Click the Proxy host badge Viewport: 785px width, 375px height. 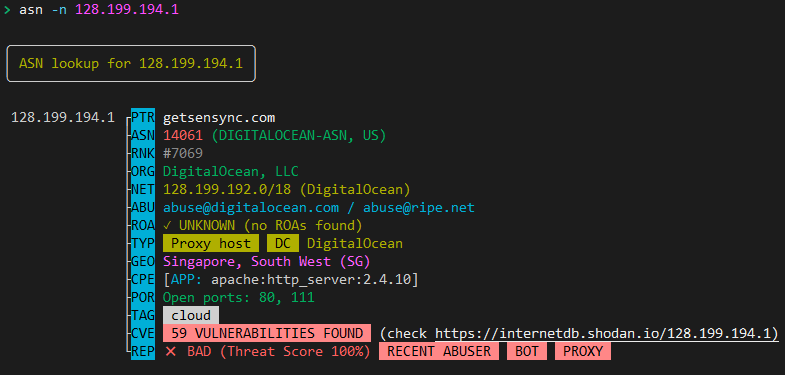[x=211, y=244]
